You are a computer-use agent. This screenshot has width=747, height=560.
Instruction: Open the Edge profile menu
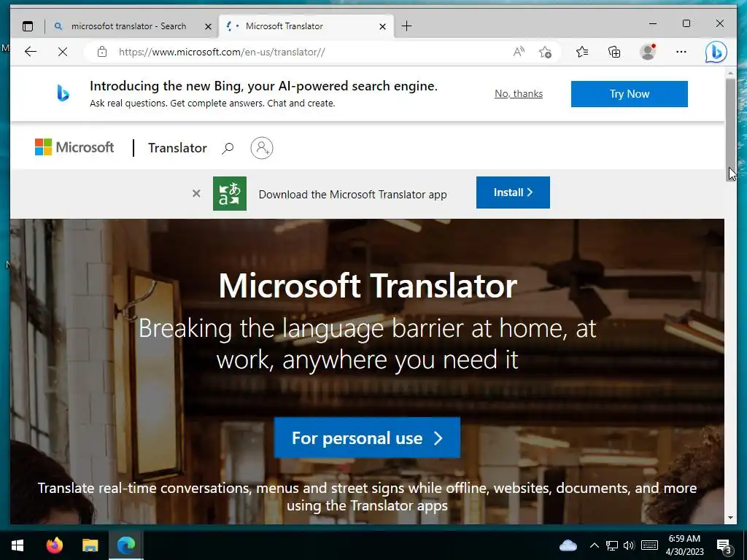[x=648, y=52]
